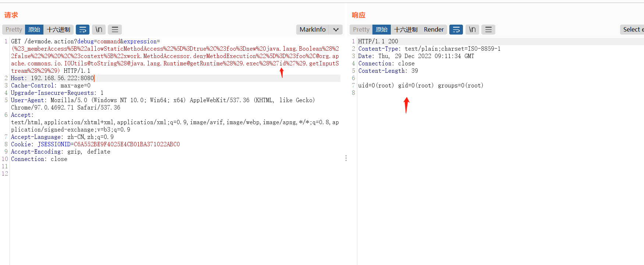Click the Accept-Language header line
Screen dimensions: 644x265
pos(62,137)
